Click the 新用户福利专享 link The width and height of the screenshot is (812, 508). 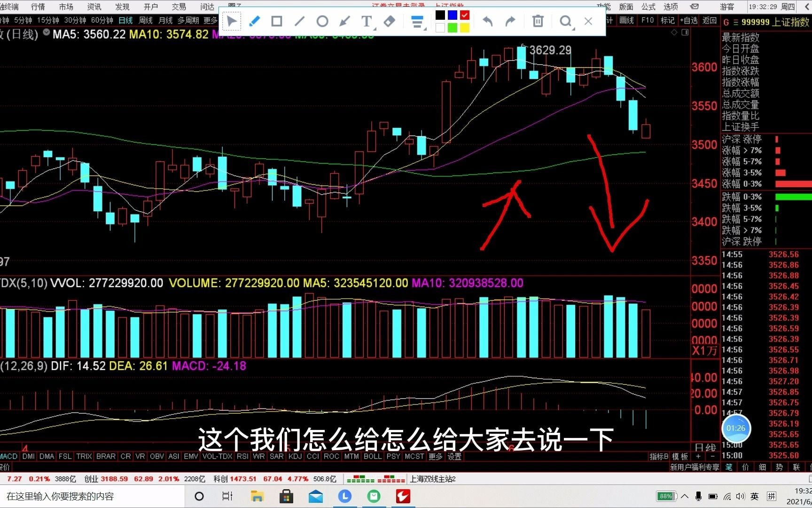pyautogui.click(x=695, y=467)
